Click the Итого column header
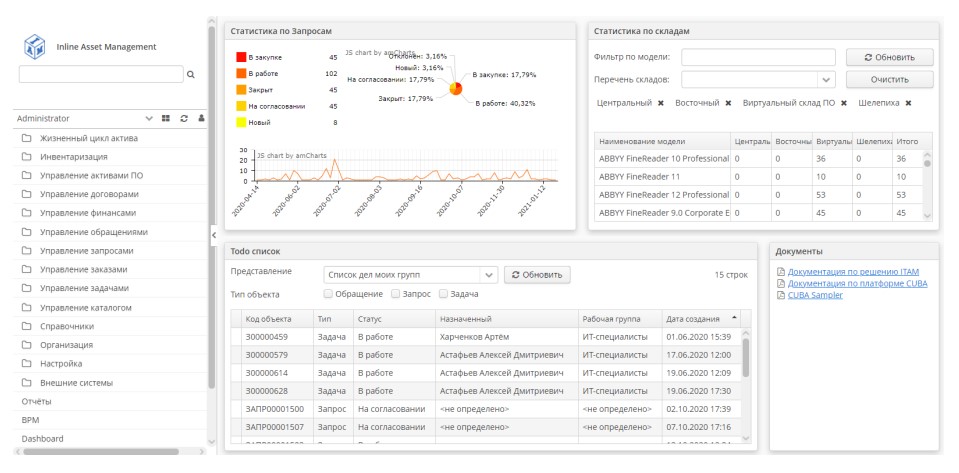Screen dimensions: 959x473 [x=908, y=141]
